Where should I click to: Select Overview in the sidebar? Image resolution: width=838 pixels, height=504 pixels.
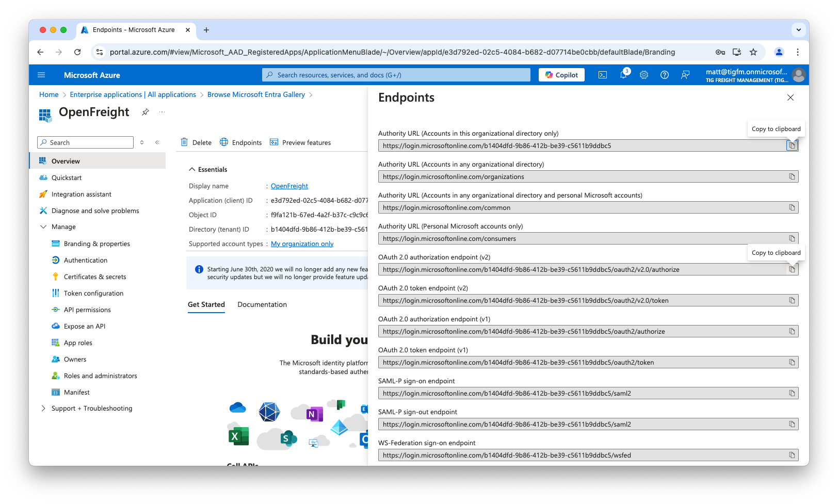tap(98, 161)
